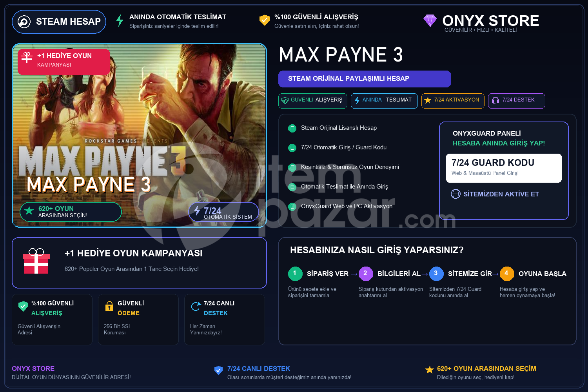
Task: Click the green bullet beside OnyxGuard Web ve PC
Action: pyautogui.click(x=292, y=207)
